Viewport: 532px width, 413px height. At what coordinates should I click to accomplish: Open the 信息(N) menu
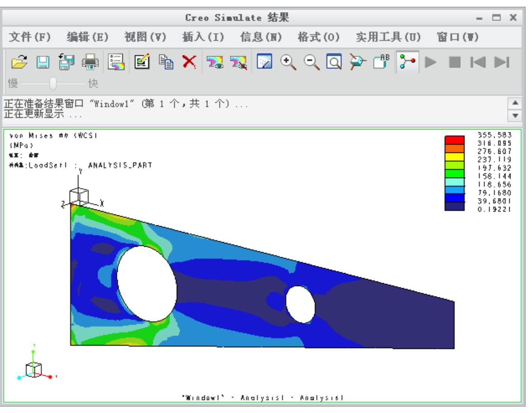(261, 37)
